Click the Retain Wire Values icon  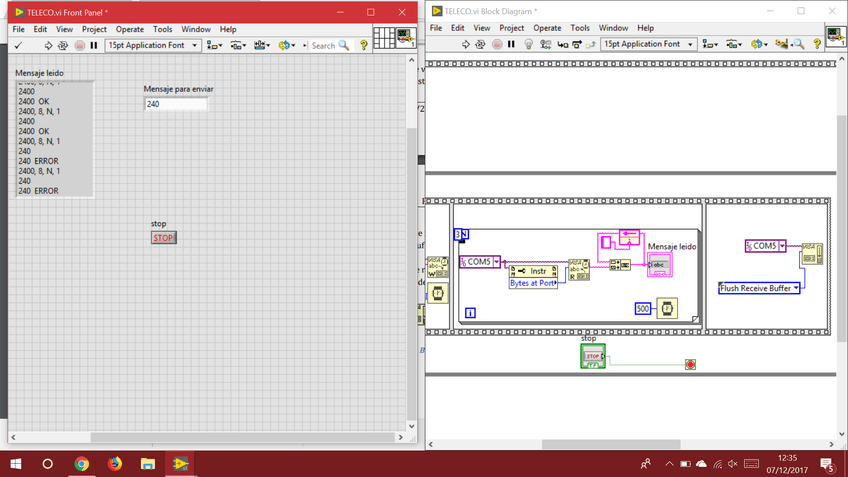point(546,44)
